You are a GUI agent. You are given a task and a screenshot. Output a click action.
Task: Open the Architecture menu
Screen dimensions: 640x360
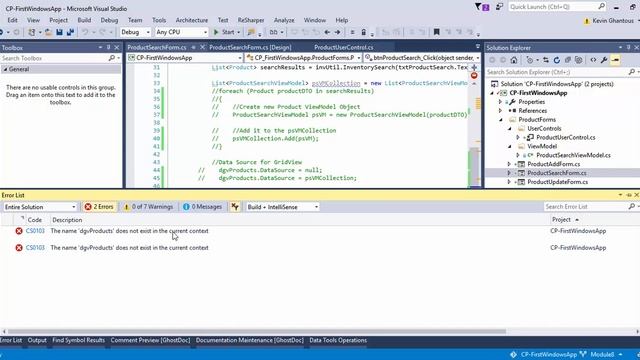point(191,20)
